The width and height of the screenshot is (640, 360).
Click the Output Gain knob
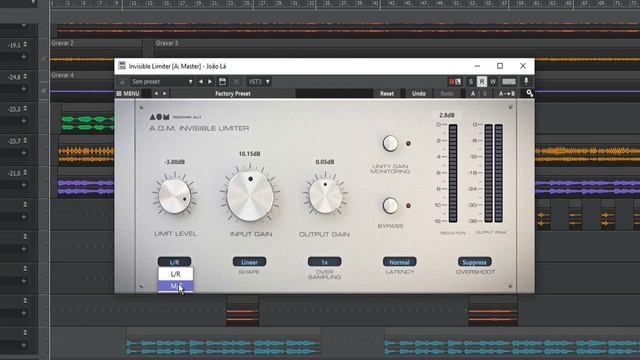[x=325, y=196]
